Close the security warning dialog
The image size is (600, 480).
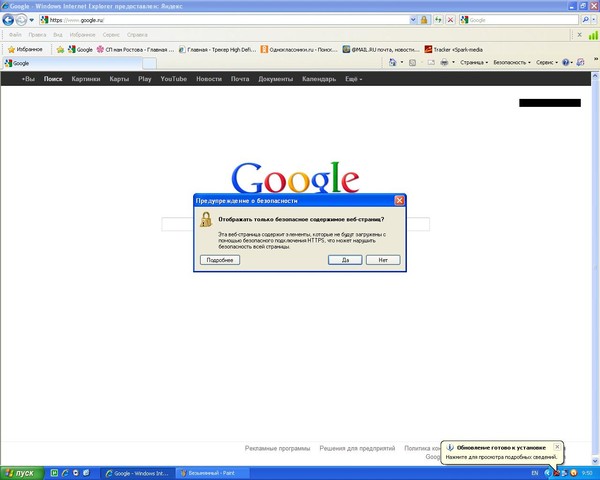399,201
